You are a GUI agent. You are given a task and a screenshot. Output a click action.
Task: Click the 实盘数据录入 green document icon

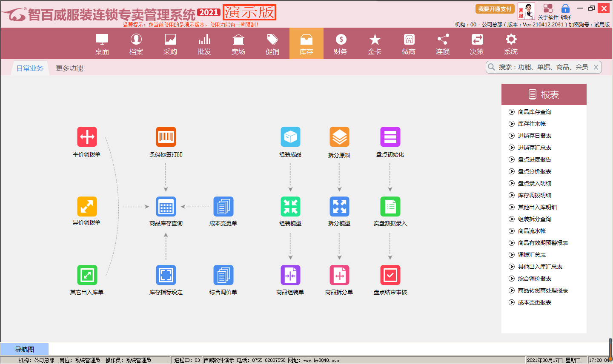pyautogui.click(x=390, y=207)
